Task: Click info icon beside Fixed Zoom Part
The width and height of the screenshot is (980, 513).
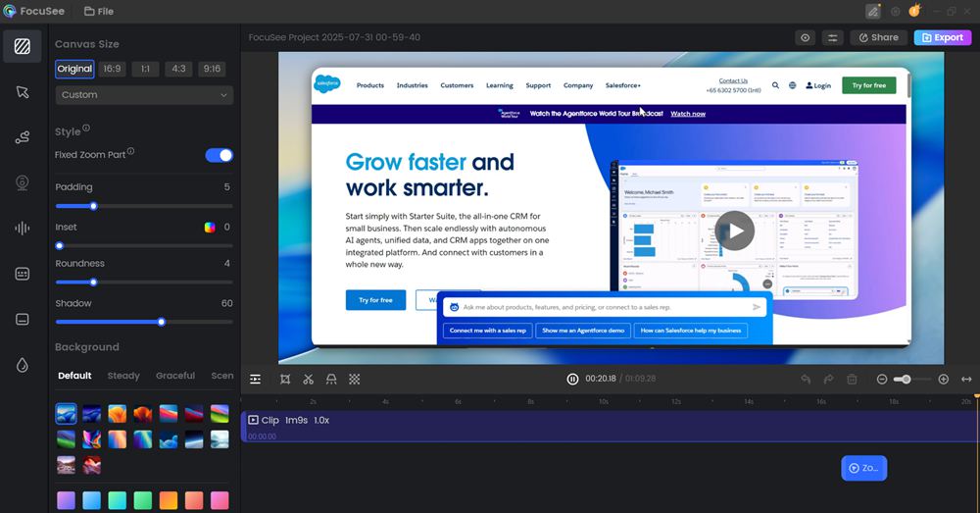Action: coord(130,151)
